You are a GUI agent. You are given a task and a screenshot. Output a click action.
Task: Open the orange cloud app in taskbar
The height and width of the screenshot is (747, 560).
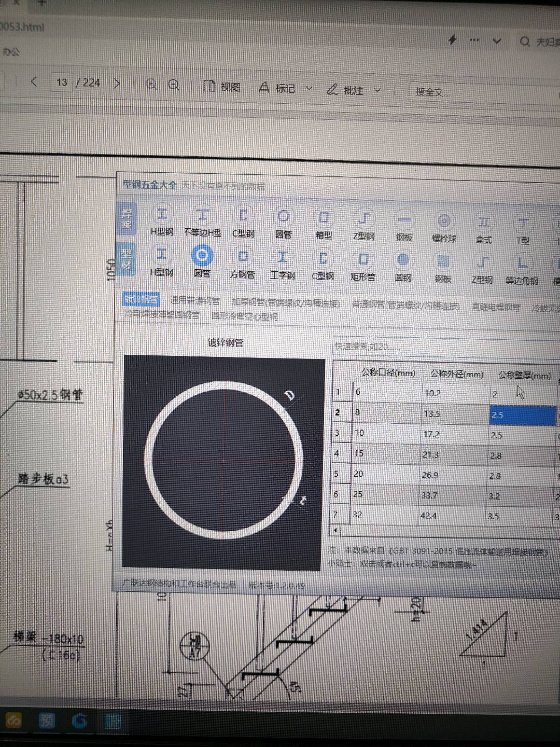pyautogui.click(x=14, y=721)
